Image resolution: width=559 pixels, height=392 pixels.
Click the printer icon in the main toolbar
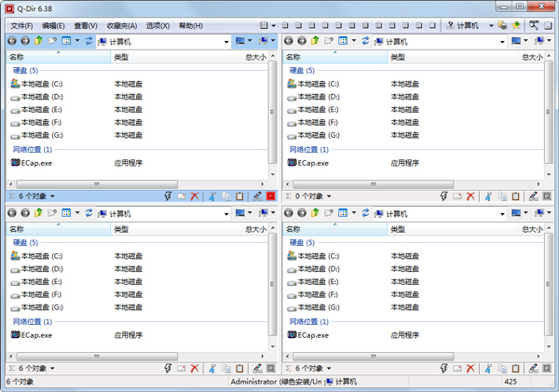click(x=502, y=25)
